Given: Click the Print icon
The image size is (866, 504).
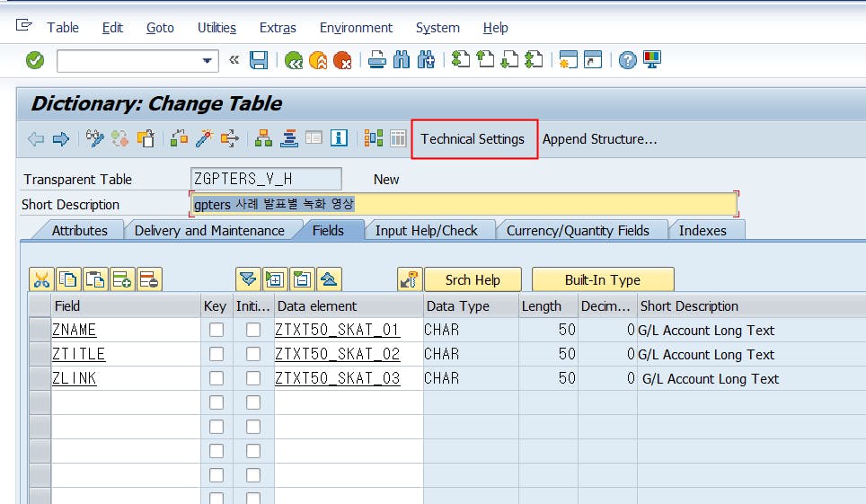Looking at the screenshot, I should (x=377, y=59).
